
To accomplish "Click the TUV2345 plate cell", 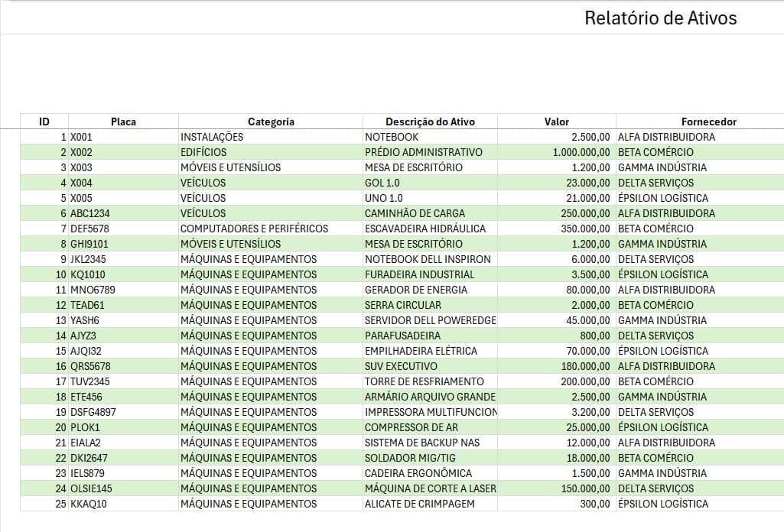I will point(123,381).
